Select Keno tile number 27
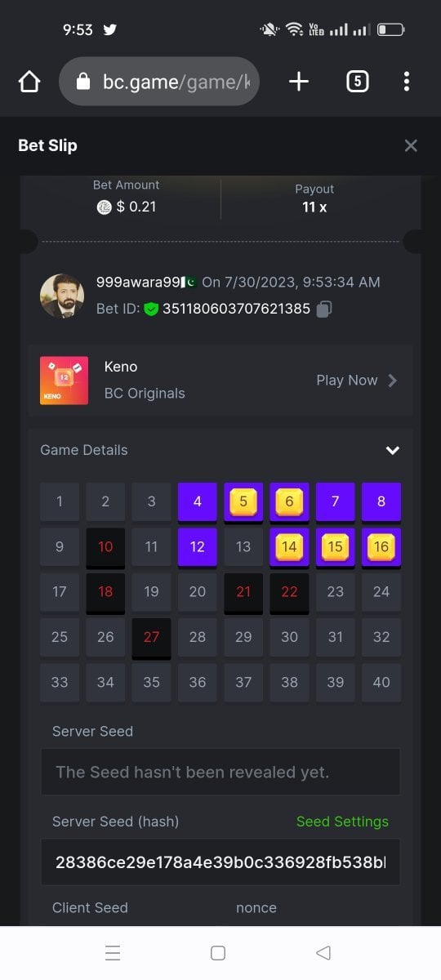Screen dimensions: 441x980 pyautogui.click(x=151, y=639)
